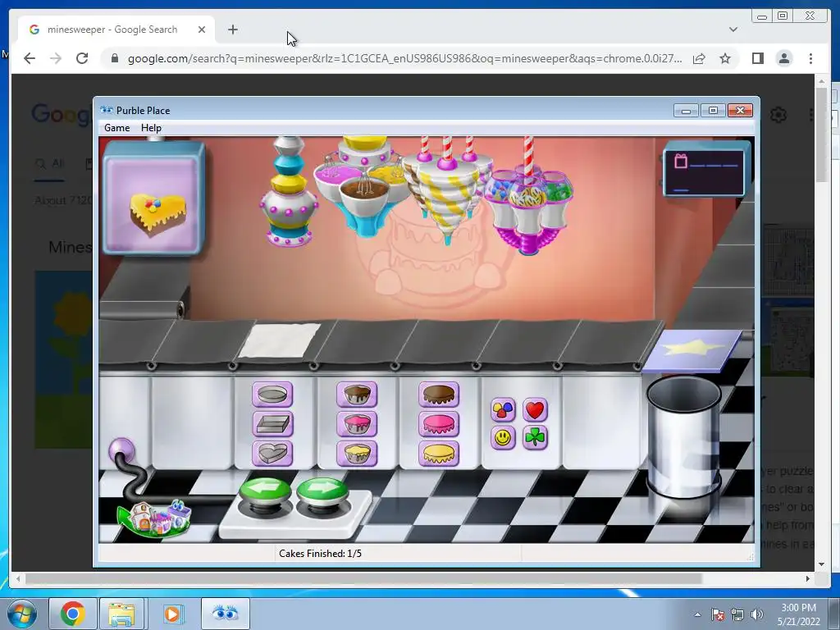Minimize the Purble Place window
The height and width of the screenshot is (630, 840).
pyautogui.click(x=686, y=111)
